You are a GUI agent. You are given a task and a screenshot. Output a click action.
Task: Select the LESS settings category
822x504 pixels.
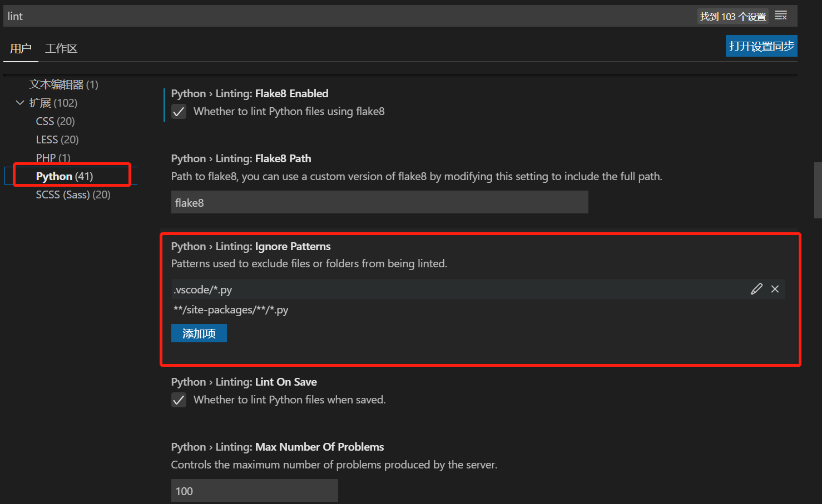(x=57, y=139)
